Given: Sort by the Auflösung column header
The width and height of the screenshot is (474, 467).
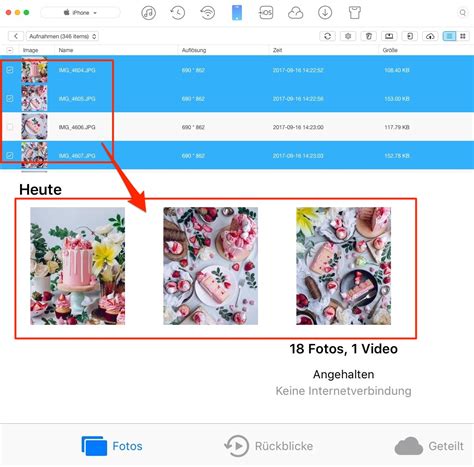Looking at the screenshot, I should click(194, 50).
